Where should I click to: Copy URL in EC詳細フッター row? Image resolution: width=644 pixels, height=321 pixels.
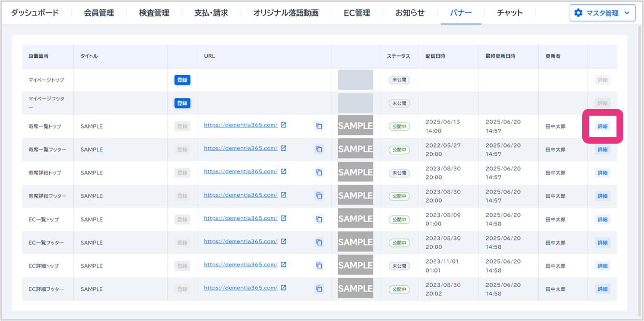319,289
